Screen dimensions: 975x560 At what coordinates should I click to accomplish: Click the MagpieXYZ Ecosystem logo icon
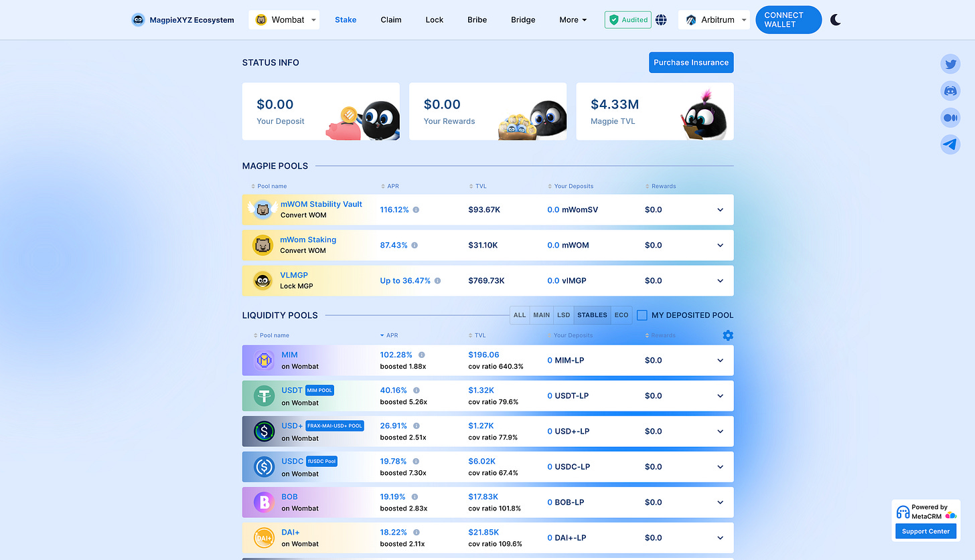(x=138, y=20)
